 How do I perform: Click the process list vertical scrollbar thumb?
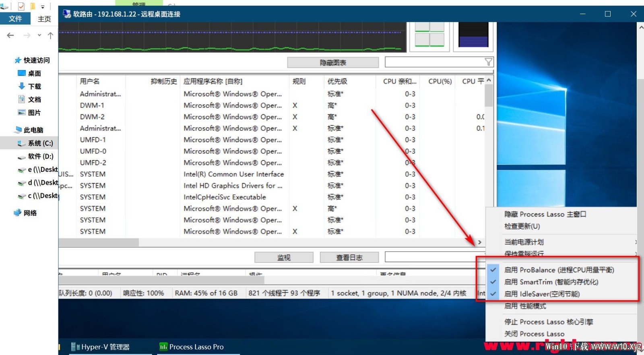[x=489, y=96]
